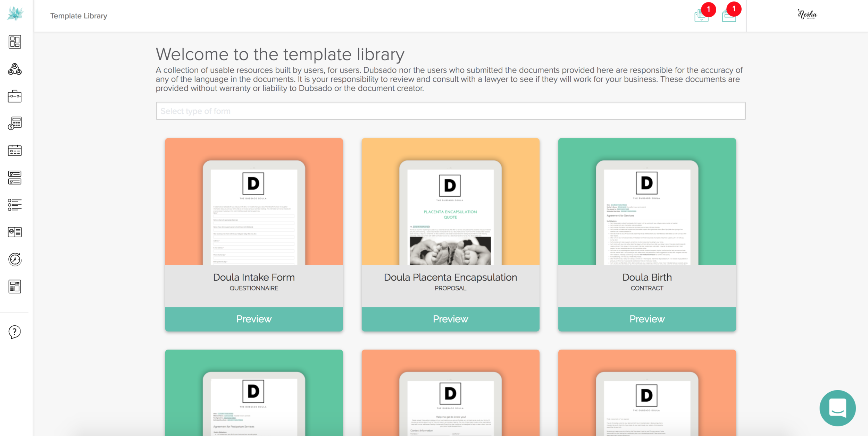Open the dashboard icon in sidebar
Screen dimensions: 868x436
tap(15, 42)
